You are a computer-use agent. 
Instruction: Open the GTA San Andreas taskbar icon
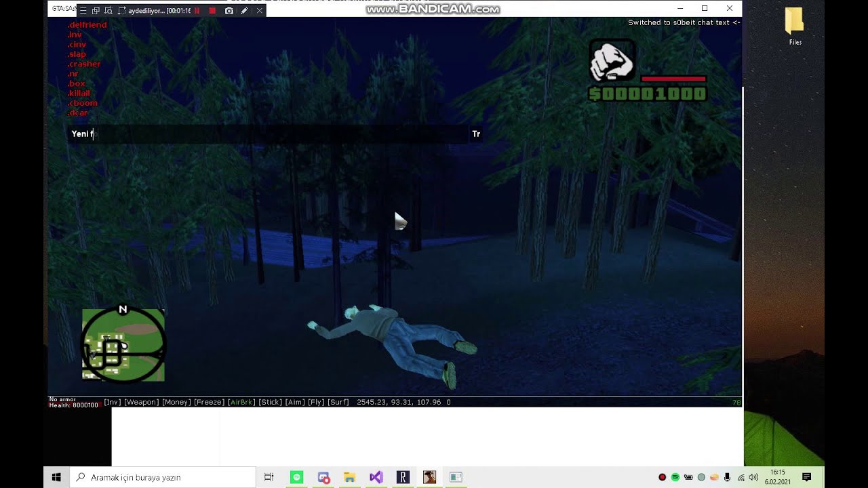click(x=429, y=477)
